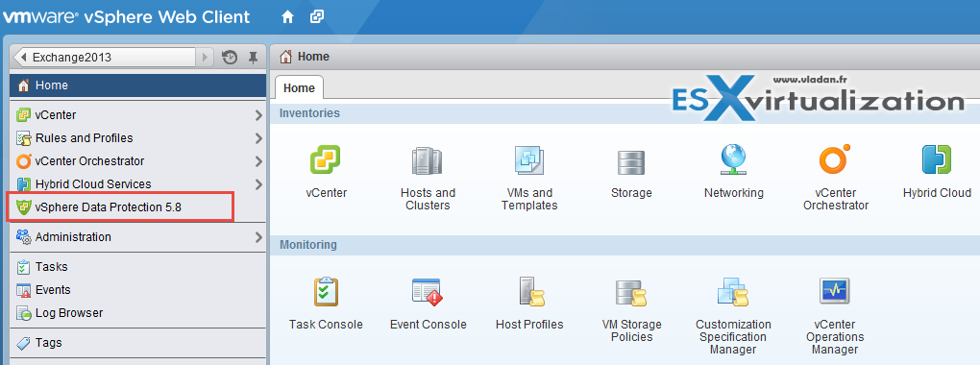
Task: Open Hybrid Cloud Services sidebar item
Action: click(138, 184)
